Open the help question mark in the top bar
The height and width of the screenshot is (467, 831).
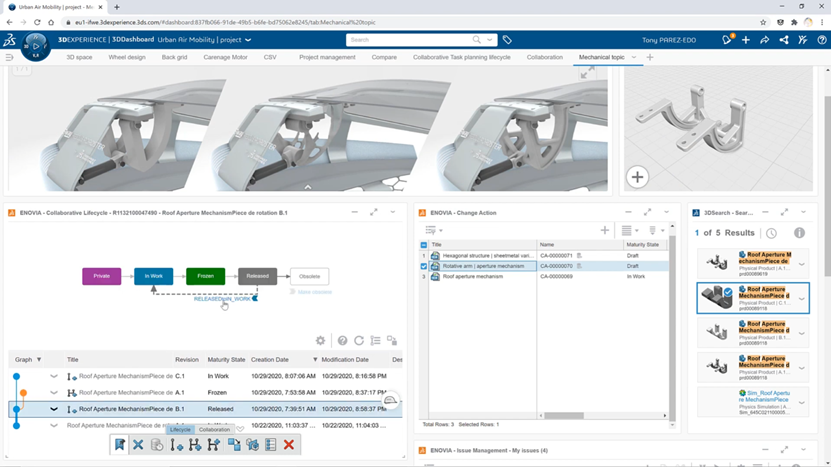(821, 40)
